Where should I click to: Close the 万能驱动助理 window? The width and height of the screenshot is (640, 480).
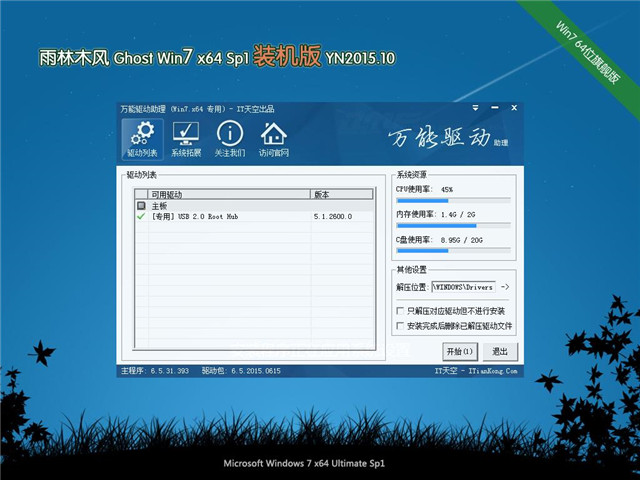pos(514,108)
